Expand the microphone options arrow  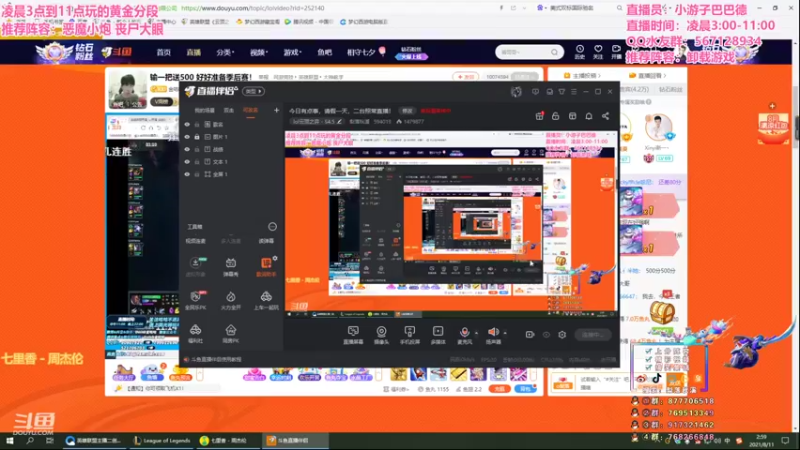tap(477, 333)
